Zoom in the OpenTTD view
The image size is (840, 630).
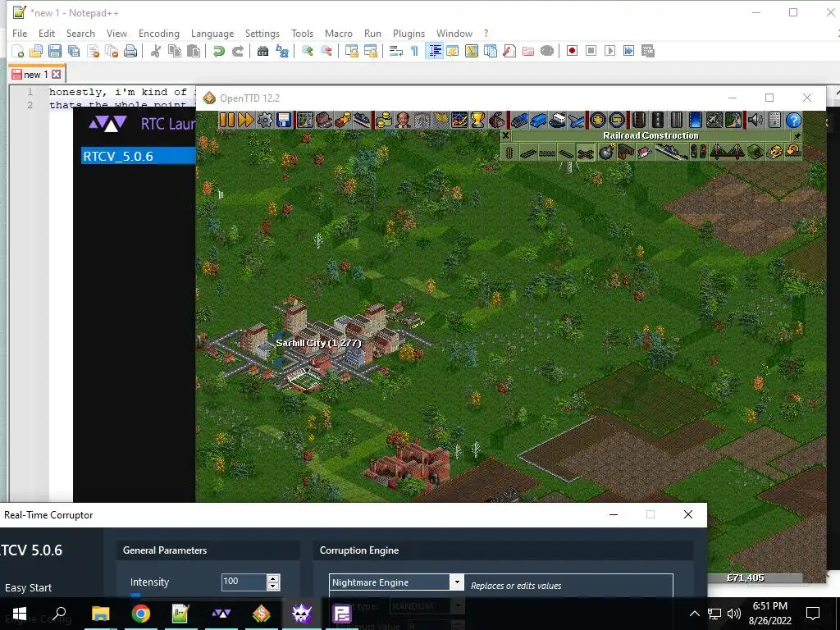pos(597,120)
